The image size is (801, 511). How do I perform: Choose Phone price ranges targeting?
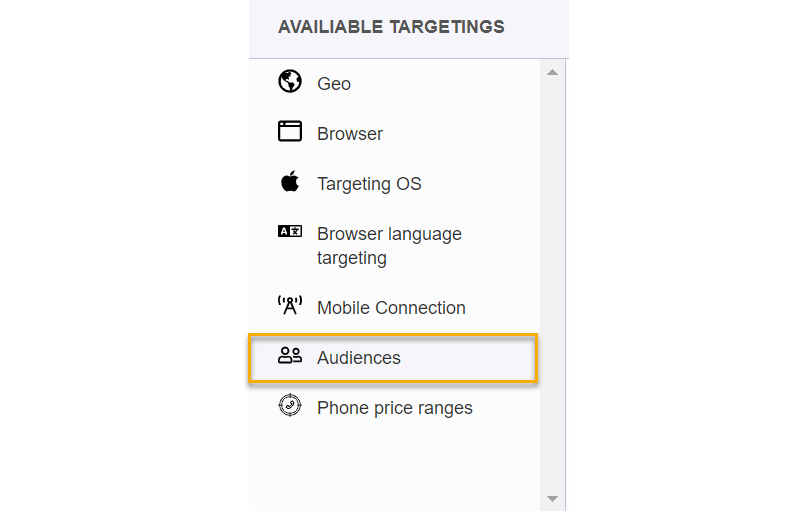click(395, 408)
